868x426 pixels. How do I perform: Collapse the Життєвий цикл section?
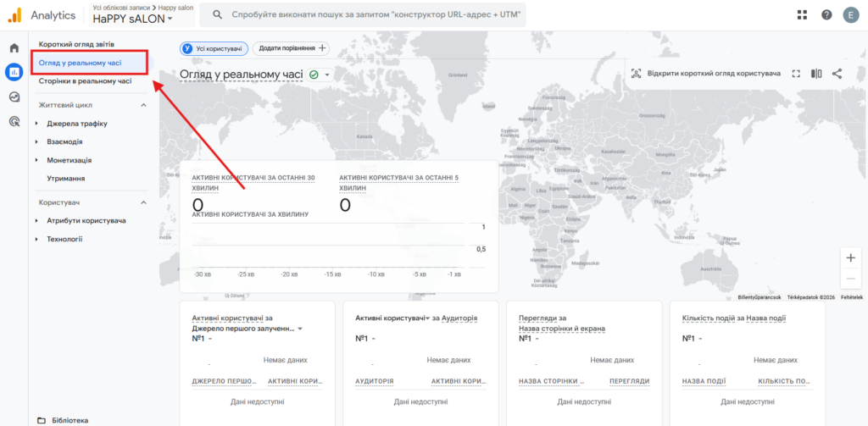pos(143,105)
